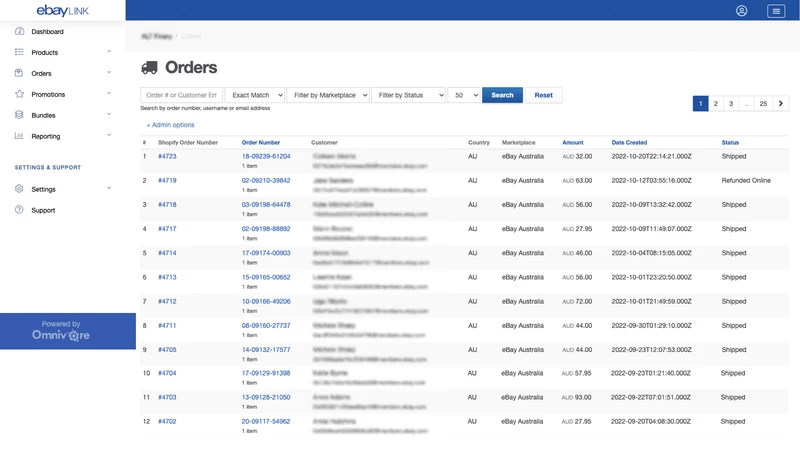Open the Bundles sidebar menu

[43, 115]
